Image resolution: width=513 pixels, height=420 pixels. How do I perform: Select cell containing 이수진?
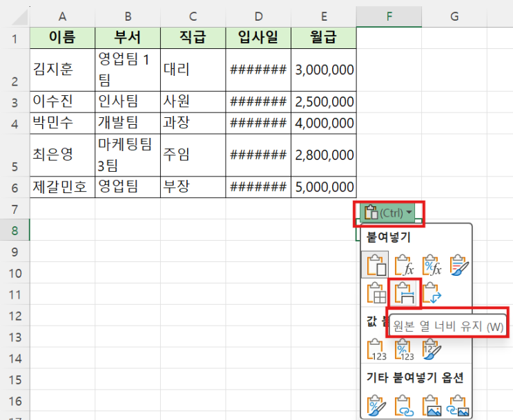click(62, 102)
